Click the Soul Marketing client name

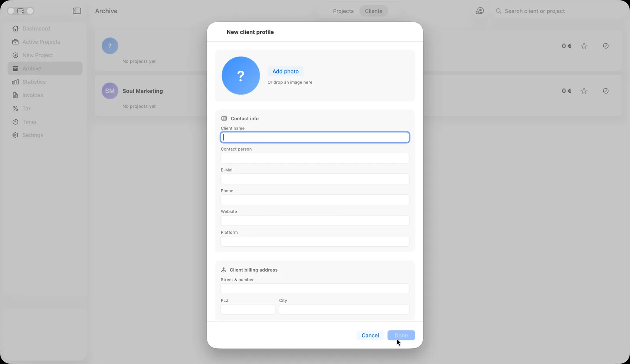pos(143,91)
